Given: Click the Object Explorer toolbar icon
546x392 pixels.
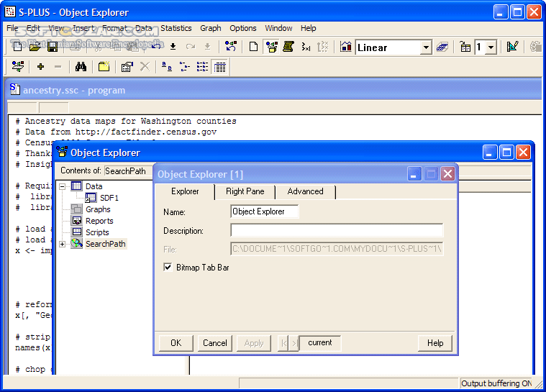Looking at the screenshot, I should click(x=271, y=47).
